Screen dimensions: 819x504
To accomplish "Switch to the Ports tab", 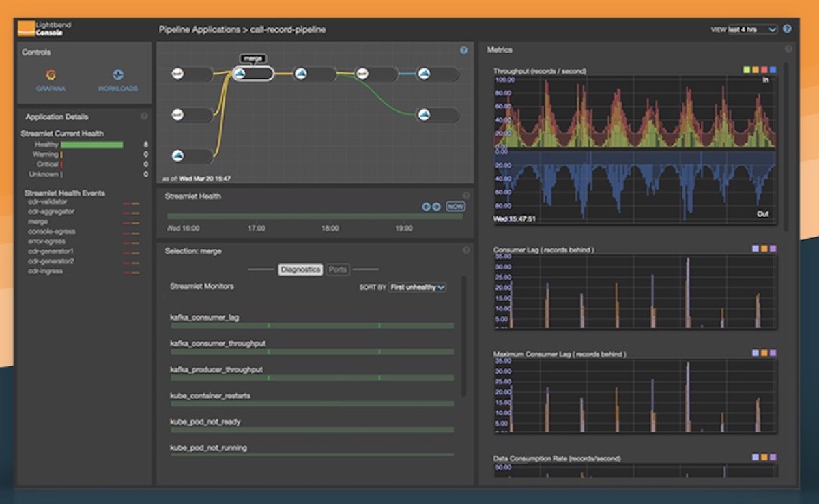I will 338,269.
